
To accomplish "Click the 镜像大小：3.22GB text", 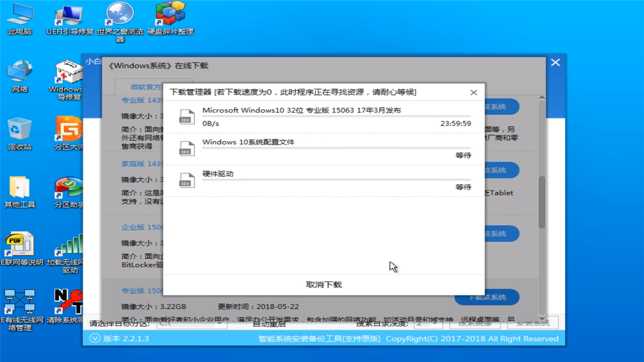I will click(154, 306).
